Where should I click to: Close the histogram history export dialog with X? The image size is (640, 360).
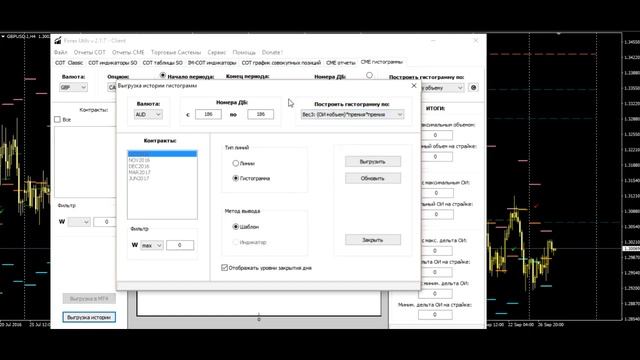[414, 86]
